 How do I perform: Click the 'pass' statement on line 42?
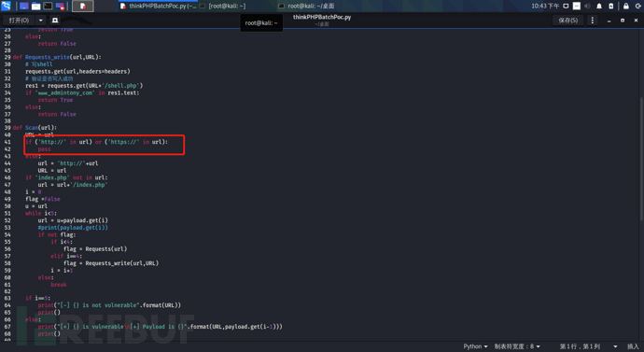point(45,149)
